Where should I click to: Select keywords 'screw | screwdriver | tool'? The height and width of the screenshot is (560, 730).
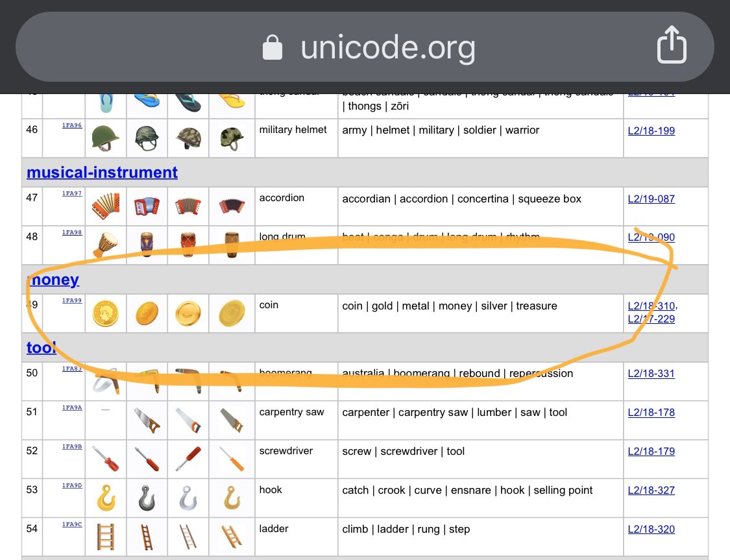click(403, 451)
